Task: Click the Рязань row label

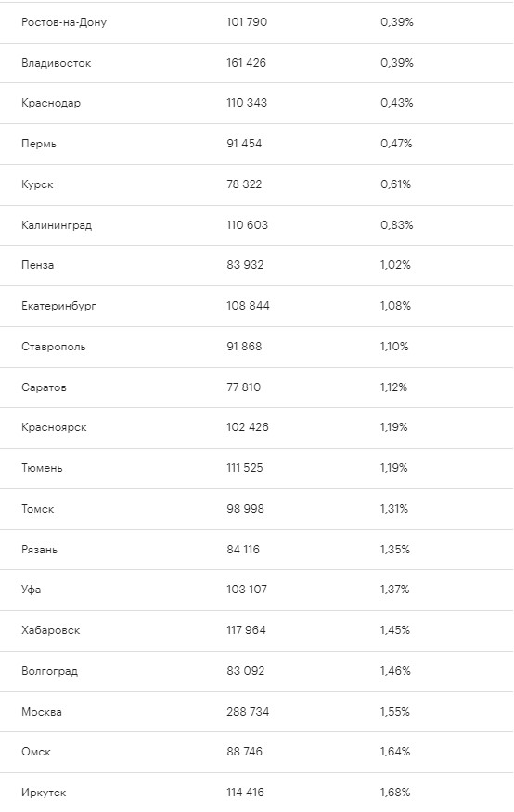Action: (x=39, y=550)
